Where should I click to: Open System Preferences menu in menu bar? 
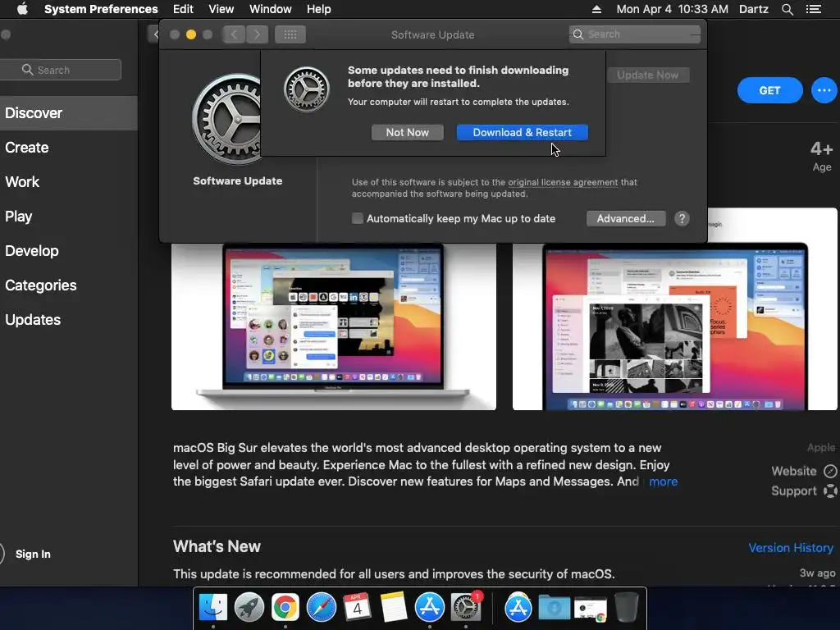(x=101, y=9)
